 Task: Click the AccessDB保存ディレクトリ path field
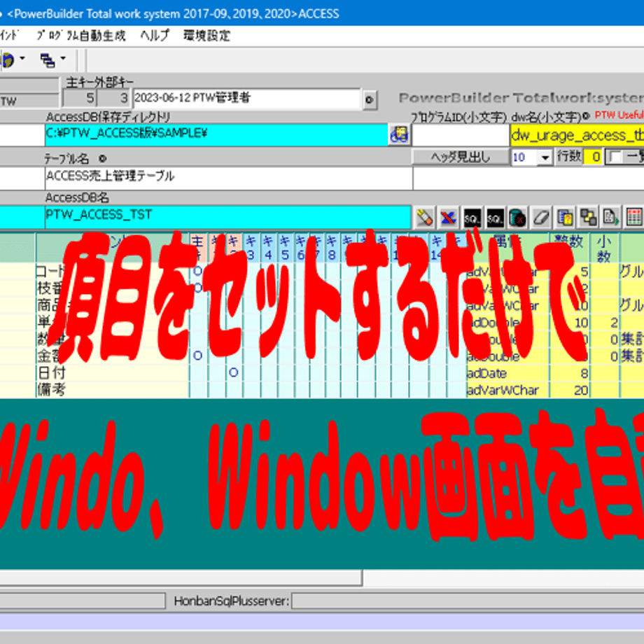pyautogui.click(x=216, y=134)
